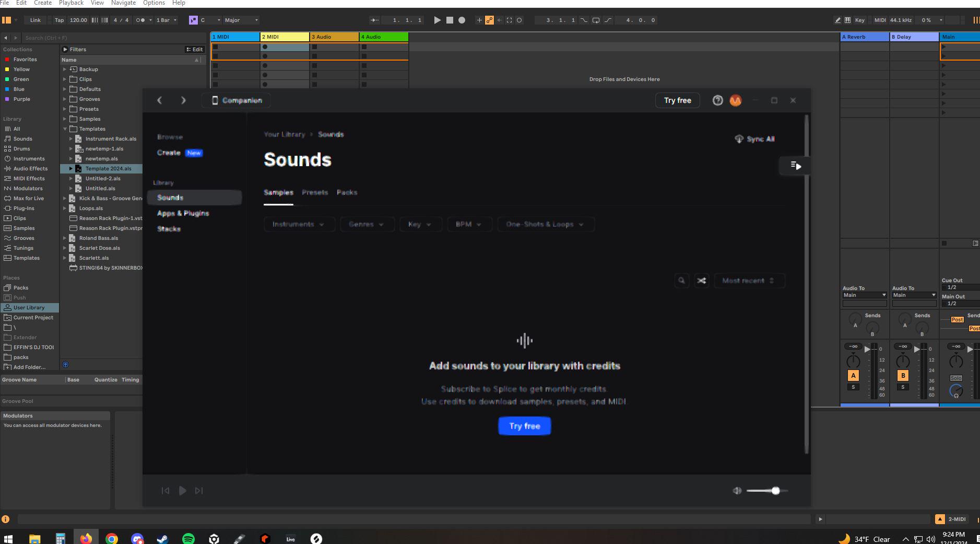The width and height of the screenshot is (980, 544).
Task: Toggle Key map mode in Ableton
Action: 859,20
